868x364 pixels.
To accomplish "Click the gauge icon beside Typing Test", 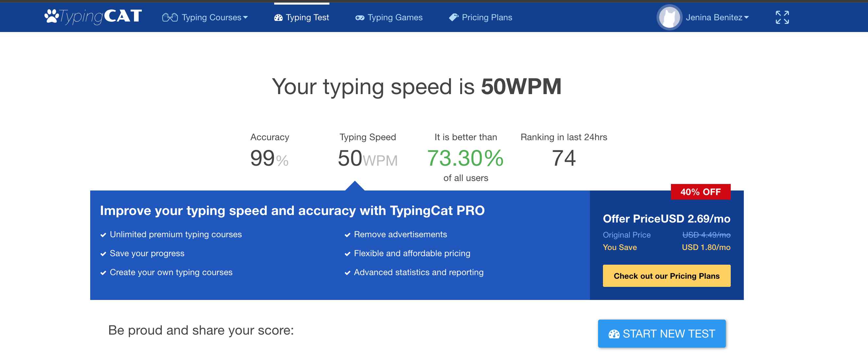I will pos(278,17).
